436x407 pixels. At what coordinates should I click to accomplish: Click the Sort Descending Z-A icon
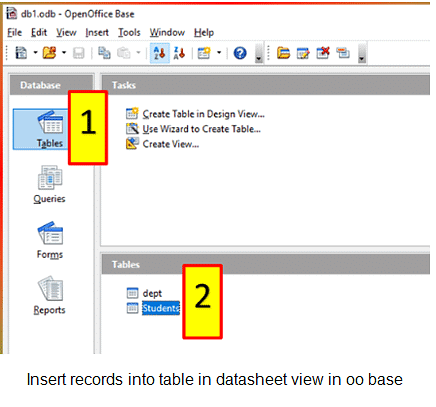[x=179, y=53]
